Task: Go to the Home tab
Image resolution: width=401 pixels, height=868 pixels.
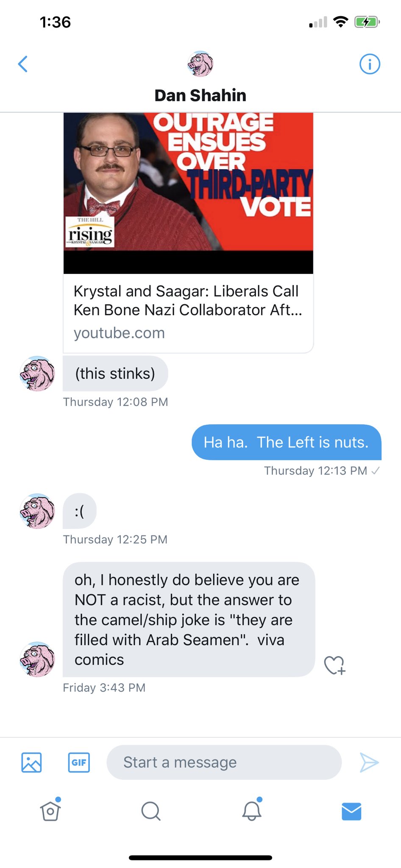Action: [x=50, y=810]
